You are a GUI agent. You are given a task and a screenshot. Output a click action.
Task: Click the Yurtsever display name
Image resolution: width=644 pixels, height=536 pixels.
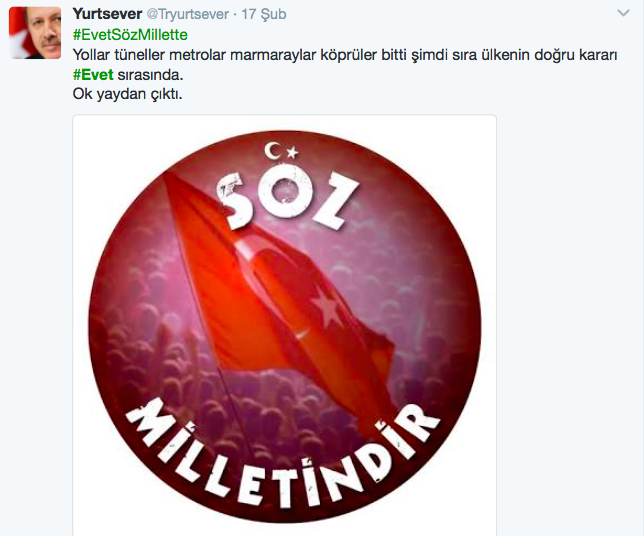[x=108, y=14]
